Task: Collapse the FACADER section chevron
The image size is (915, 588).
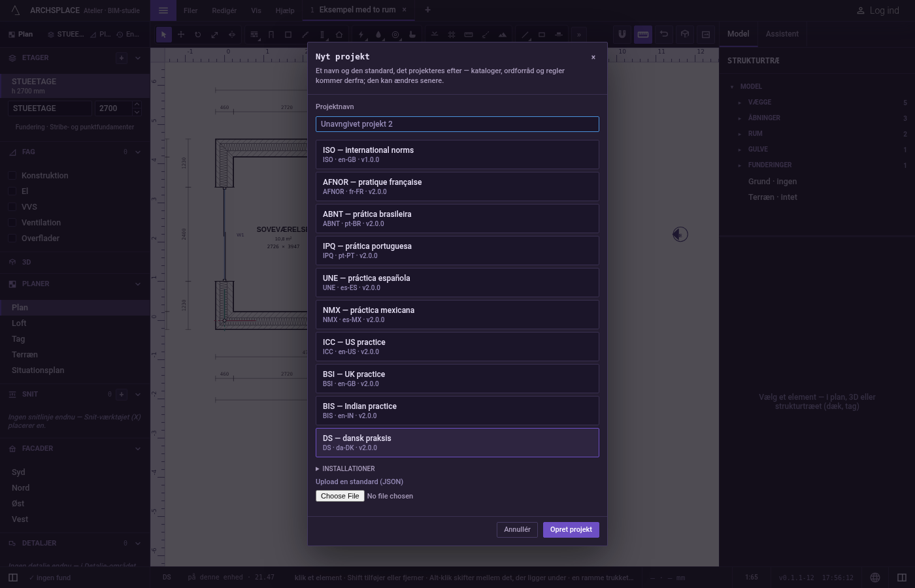Action: click(x=138, y=449)
